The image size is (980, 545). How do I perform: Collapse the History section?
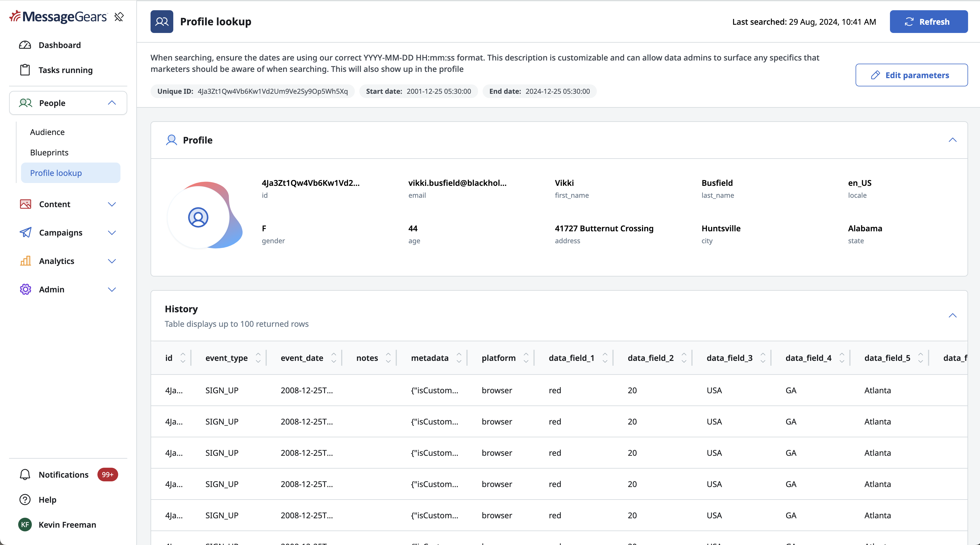(952, 315)
